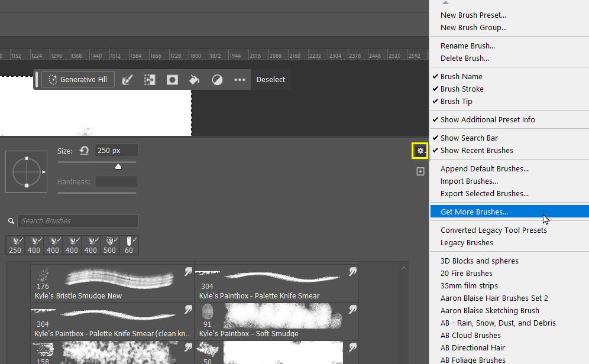Image resolution: width=589 pixels, height=364 pixels.
Task: Click the plus icon to create new brush
Action: [420, 171]
